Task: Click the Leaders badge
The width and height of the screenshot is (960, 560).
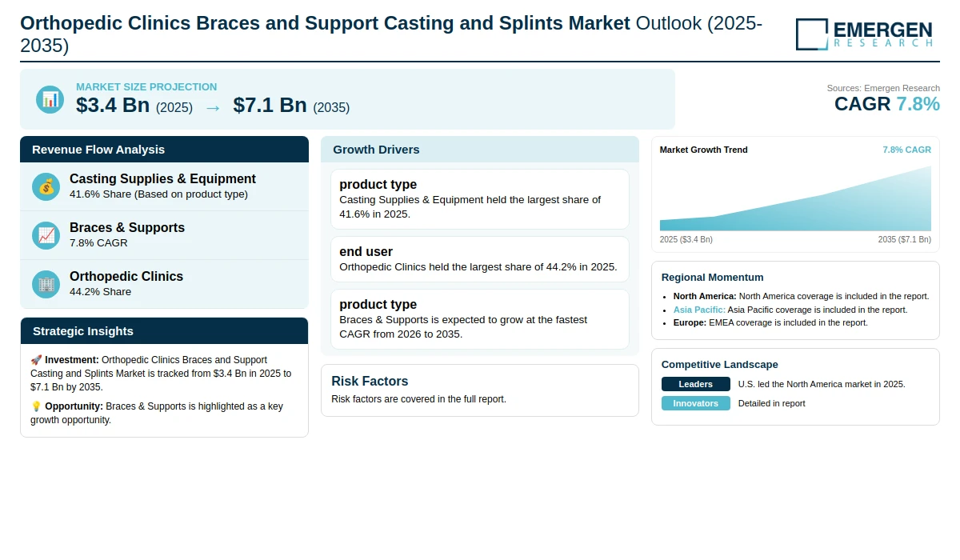Action: click(696, 384)
